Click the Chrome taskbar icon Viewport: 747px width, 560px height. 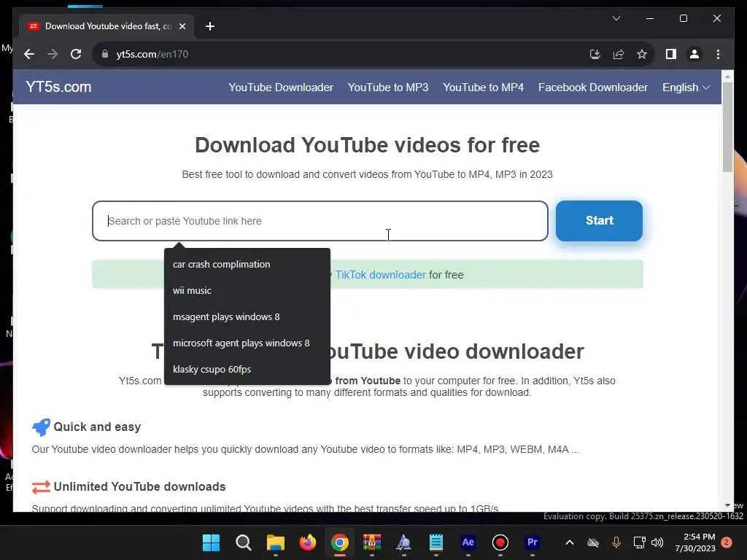340,542
